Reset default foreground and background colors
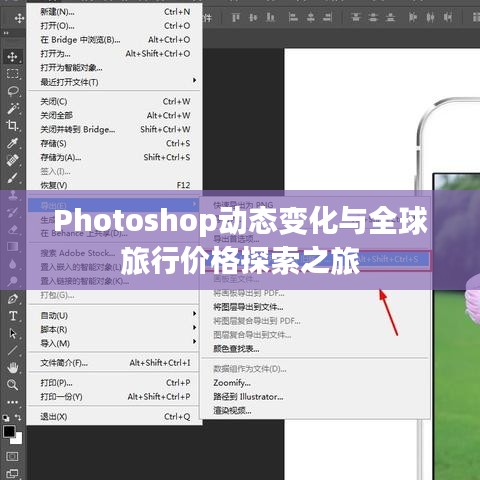This screenshot has width=480, height=480. (x=6, y=418)
